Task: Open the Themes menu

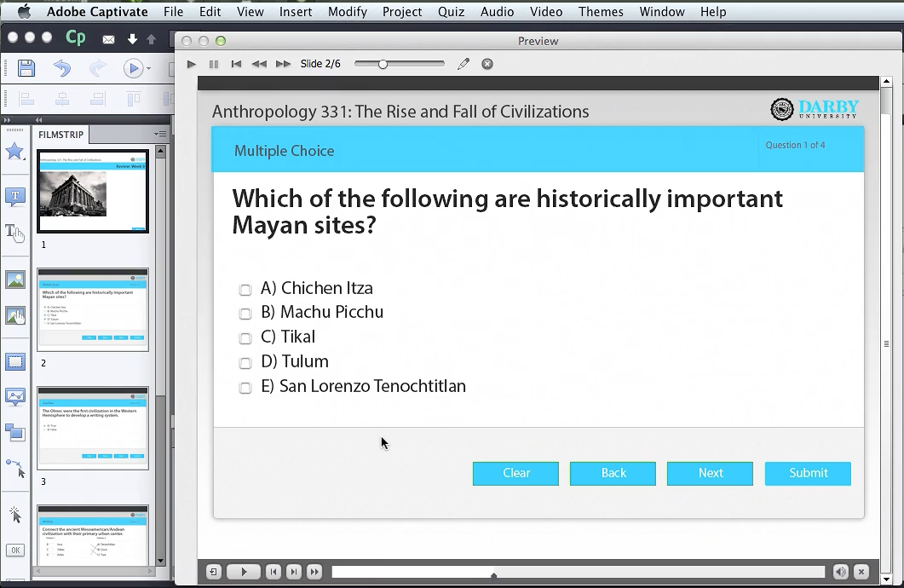Action: pos(601,12)
